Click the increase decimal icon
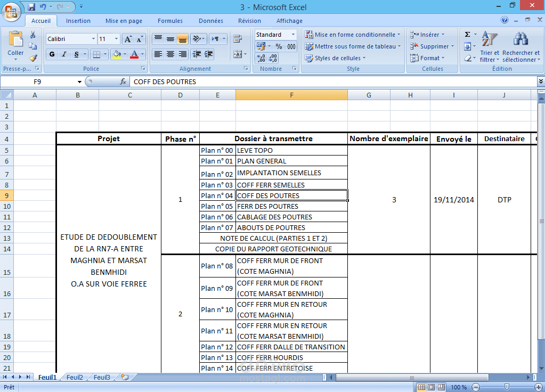This screenshot has width=545, height=392. tap(261, 58)
